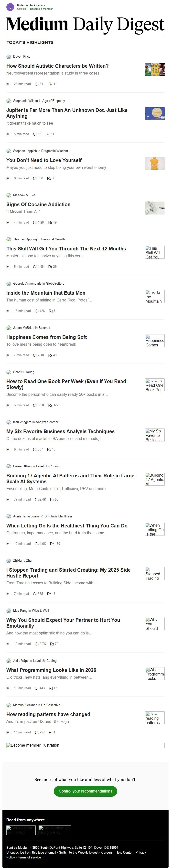Click Meadow V. Eve's author avatar
171x868 pixels.
point(9,195)
